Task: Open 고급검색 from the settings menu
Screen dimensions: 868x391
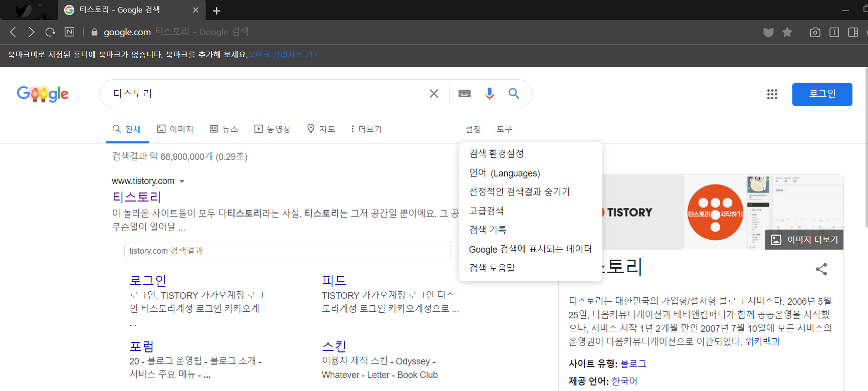Action: click(x=531, y=211)
